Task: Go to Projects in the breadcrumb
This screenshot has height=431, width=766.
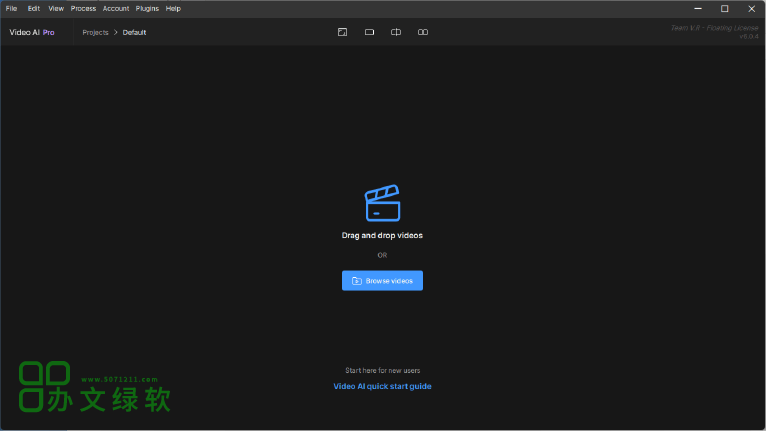Action: tap(95, 32)
